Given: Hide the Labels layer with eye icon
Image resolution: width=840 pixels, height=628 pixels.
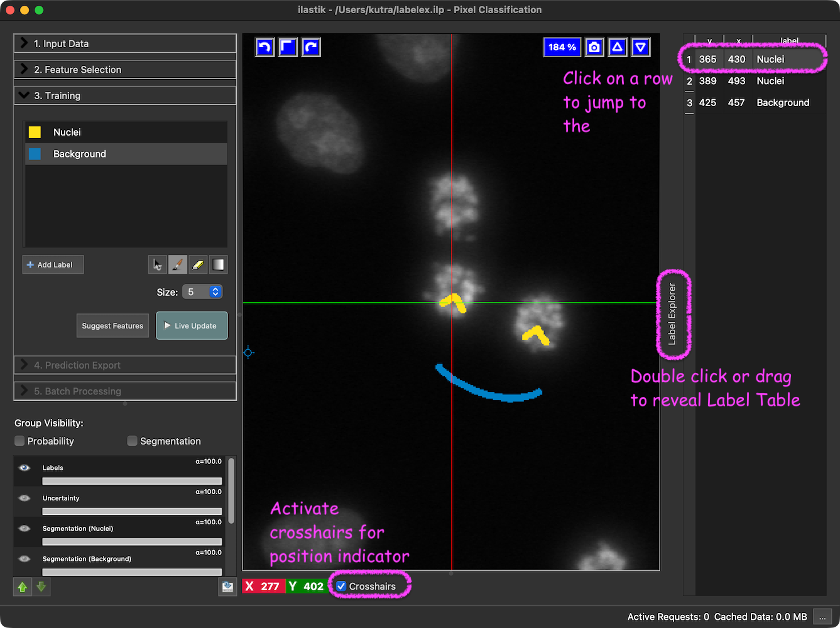Looking at the screenshot, I should [x=25, y=468].
